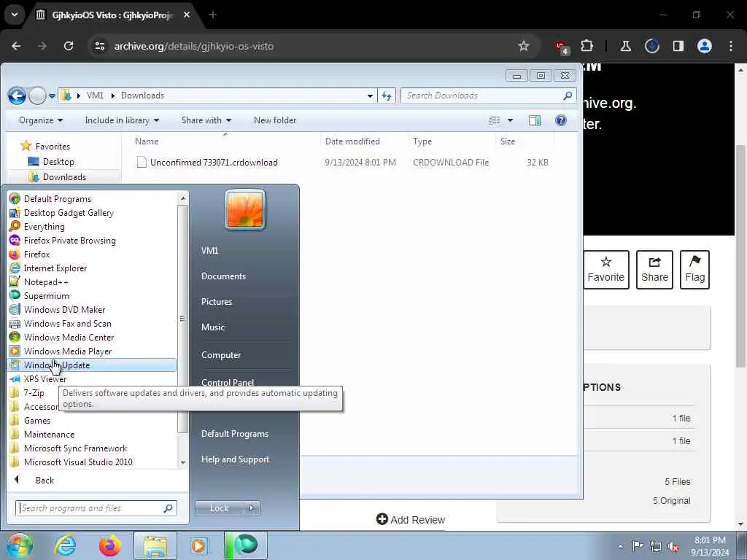Click the muted volume tray icon
Screen dimensions: 747x560
pyautogui.click(x=673, y=546)
